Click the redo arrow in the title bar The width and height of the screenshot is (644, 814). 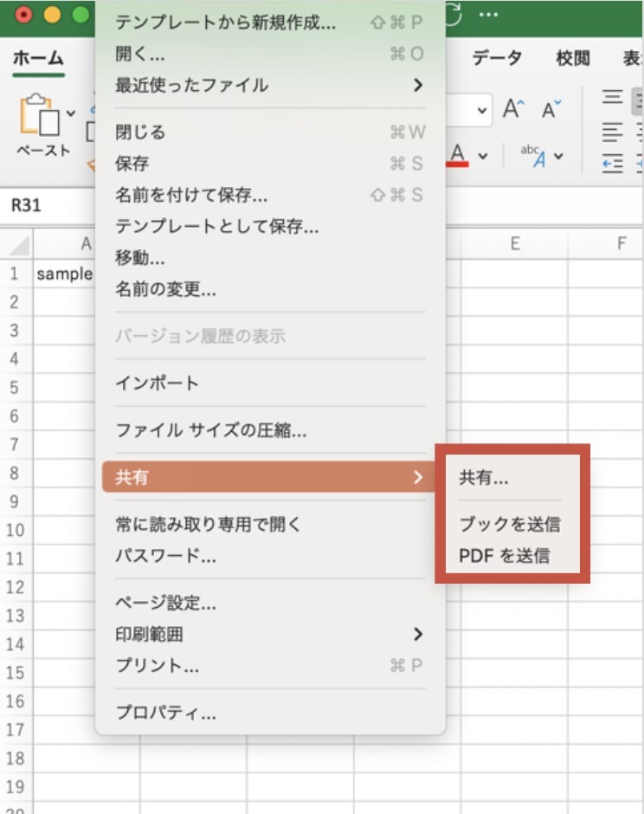coord(454,15)
